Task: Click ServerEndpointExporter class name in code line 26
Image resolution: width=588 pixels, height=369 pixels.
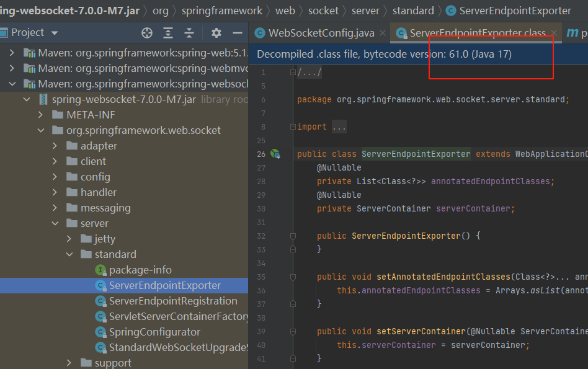Action: [416, 154]
